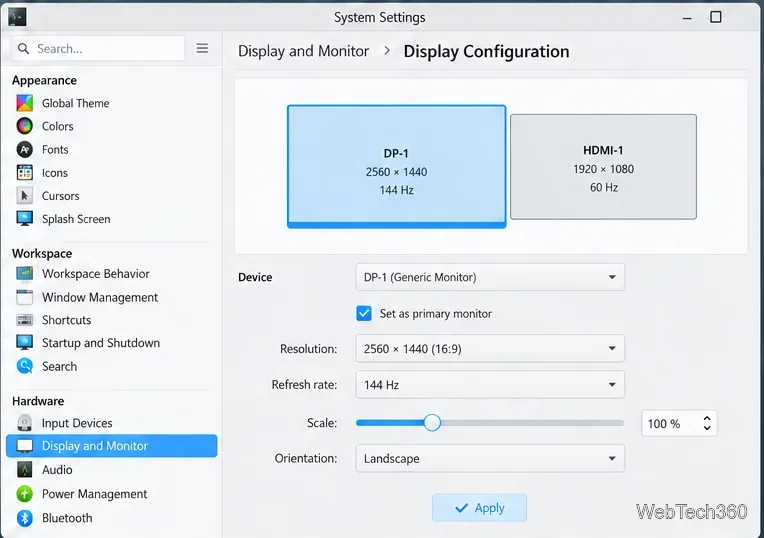Screen dimensions: 764x538
Task: Open Startup and Shutdown settings
Action: point(101,343)
